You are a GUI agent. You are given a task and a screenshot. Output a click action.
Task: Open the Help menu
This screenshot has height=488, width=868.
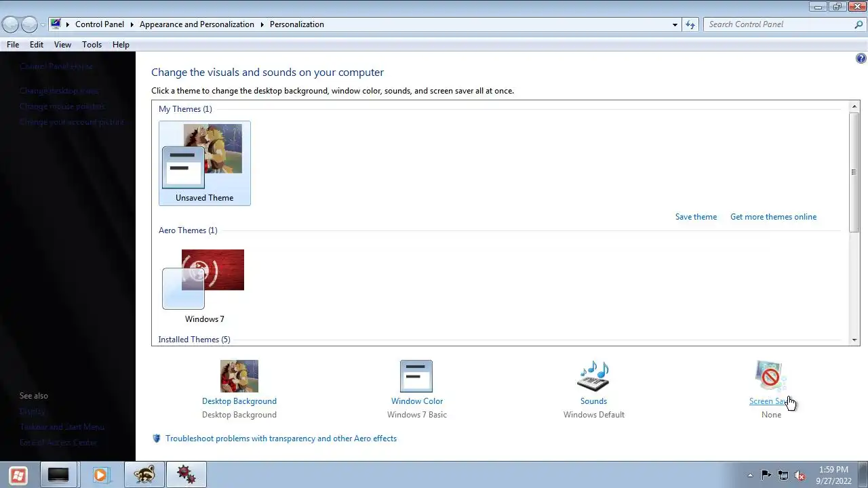(x=121, y=45)
